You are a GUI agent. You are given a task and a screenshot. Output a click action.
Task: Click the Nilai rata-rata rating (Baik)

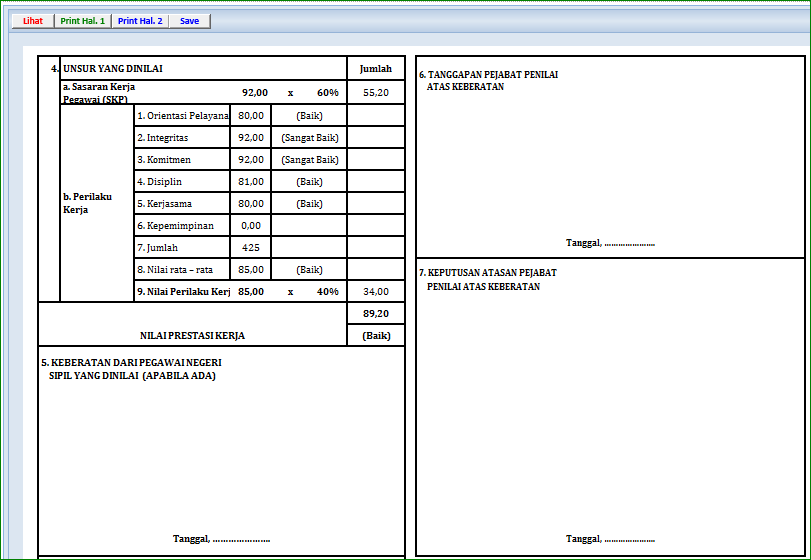click(x=310, y=269)
